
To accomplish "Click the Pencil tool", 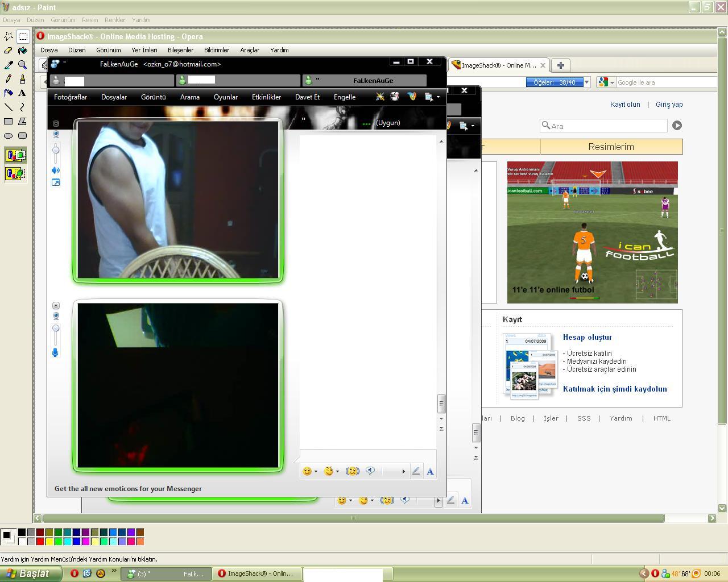I will (x=9, y=78).
